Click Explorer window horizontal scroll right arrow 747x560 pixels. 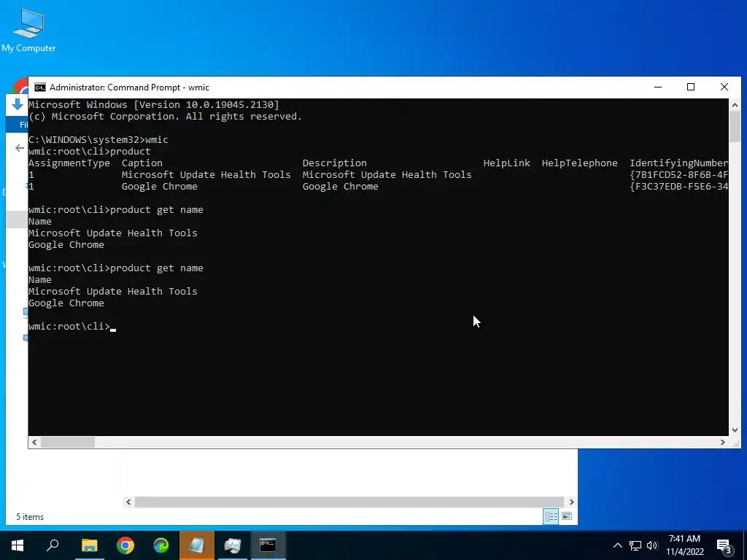(572, 502)
